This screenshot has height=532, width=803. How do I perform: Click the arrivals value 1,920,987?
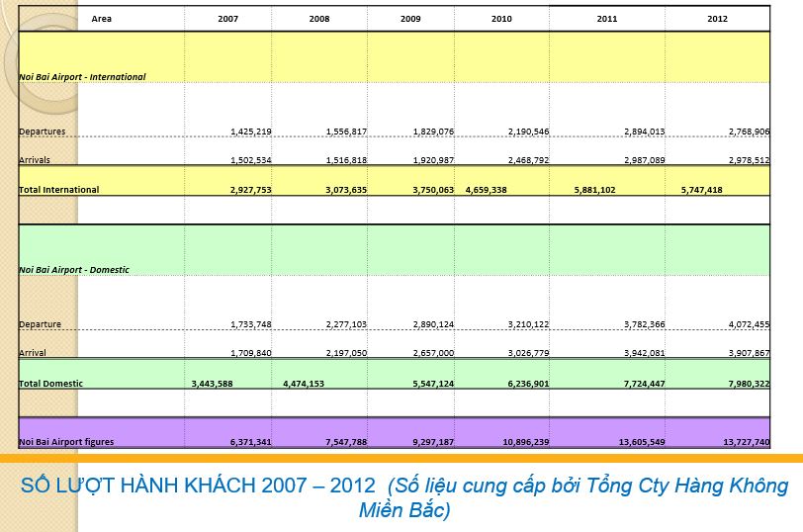[x=434, y=160]
